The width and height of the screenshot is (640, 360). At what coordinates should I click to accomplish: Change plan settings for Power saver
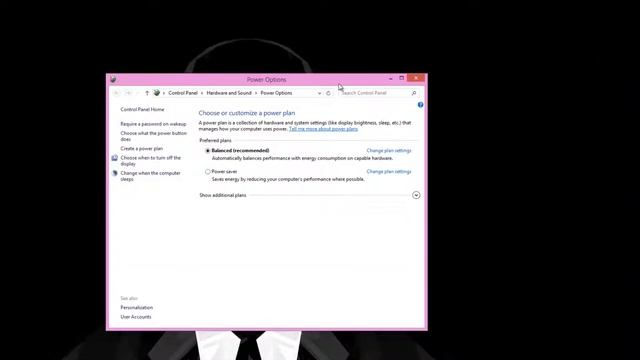tap(389, 172)
